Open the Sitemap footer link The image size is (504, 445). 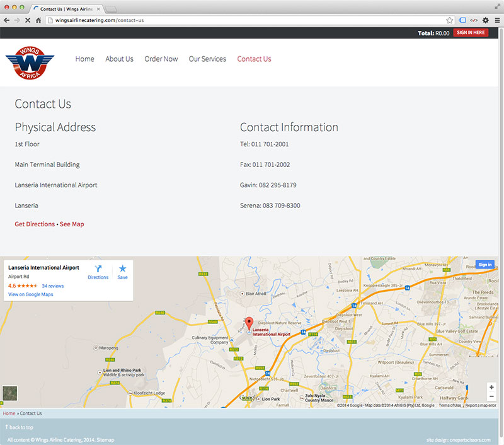(105, 440)
